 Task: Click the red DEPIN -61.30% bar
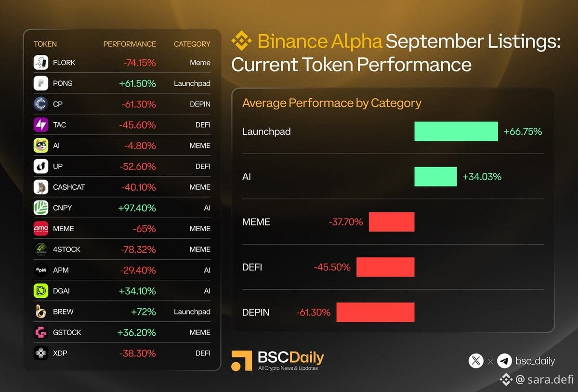click(x=375, y=312)
